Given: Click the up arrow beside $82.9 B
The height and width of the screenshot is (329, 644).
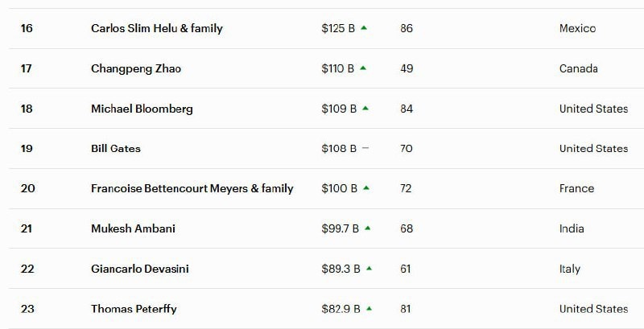Looking at the screenshot, I should click(369, 309).
